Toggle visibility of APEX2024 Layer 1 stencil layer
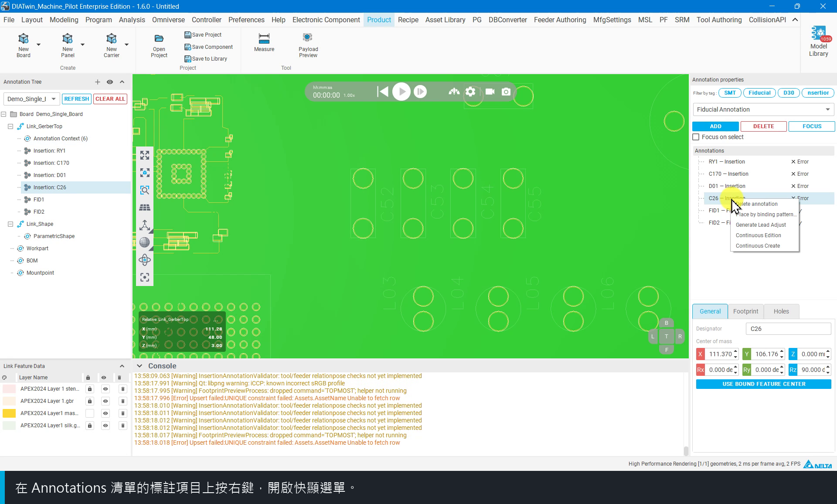 [105, 389]
